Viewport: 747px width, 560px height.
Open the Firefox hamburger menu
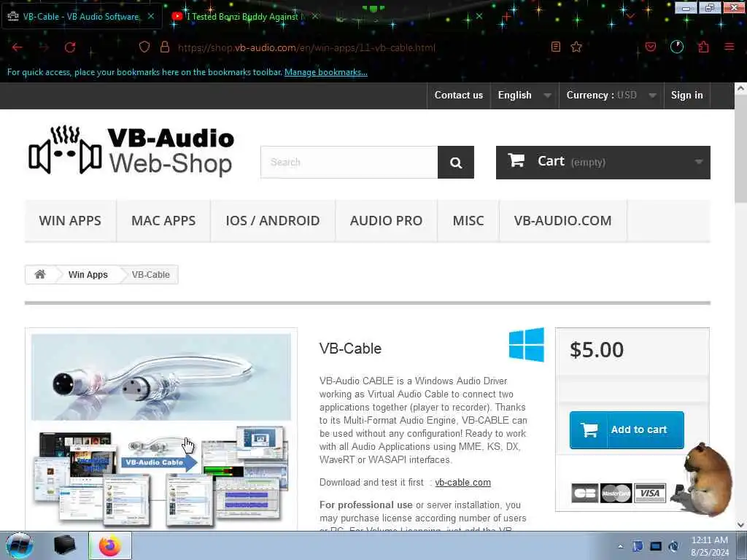point(729,47)
